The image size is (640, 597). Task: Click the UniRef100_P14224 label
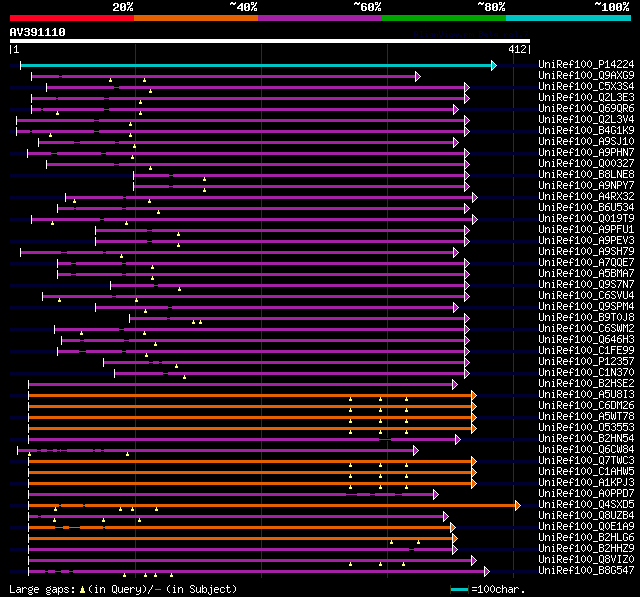[x=586, y=64]
